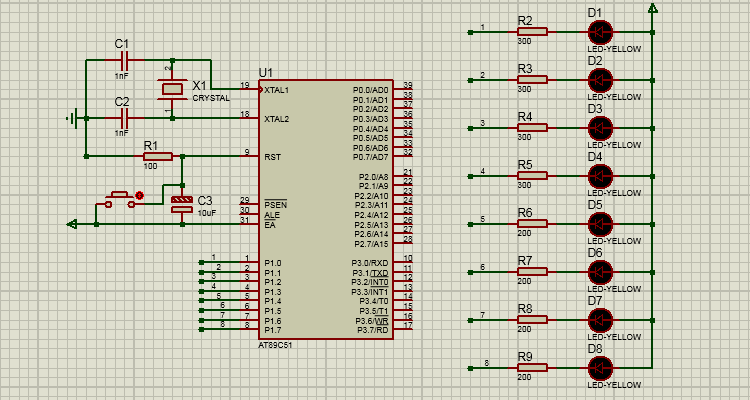The height and width of the screenshot is (400, 750).
Task: Select the D4 yellow LED
Action: pos(600,177)
